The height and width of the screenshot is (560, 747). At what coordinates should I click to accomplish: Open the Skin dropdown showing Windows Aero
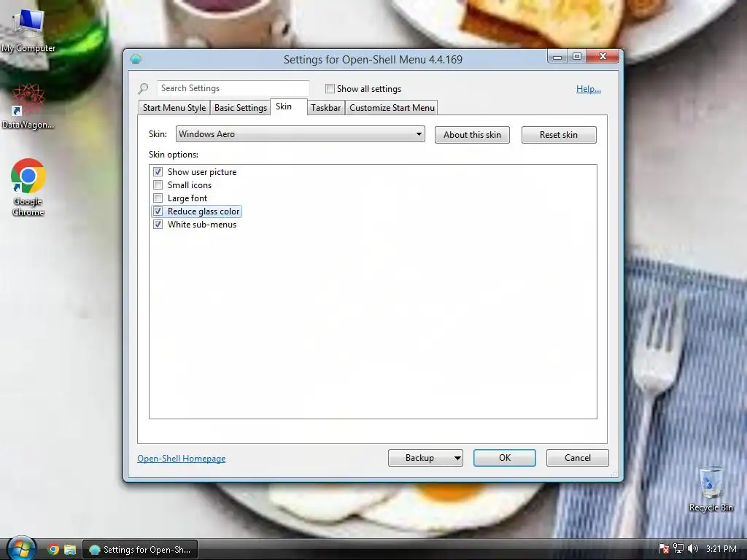pyautogui.click(x=300, y=134)
